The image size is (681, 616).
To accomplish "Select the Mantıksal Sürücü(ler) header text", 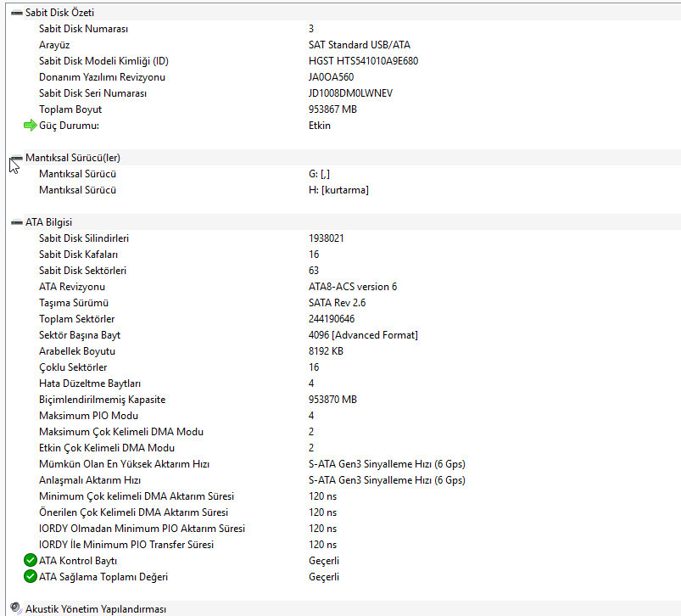I will 73,158.
